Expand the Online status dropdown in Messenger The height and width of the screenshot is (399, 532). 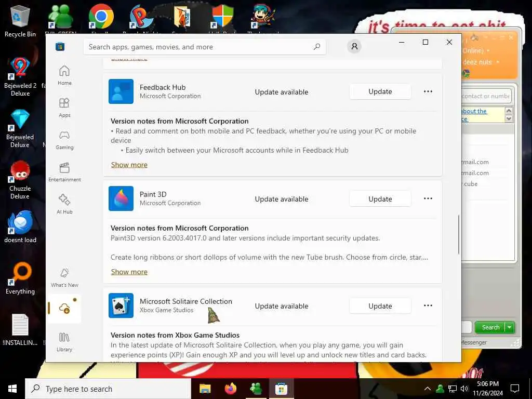pyautogui.click(x=488, y=51)
